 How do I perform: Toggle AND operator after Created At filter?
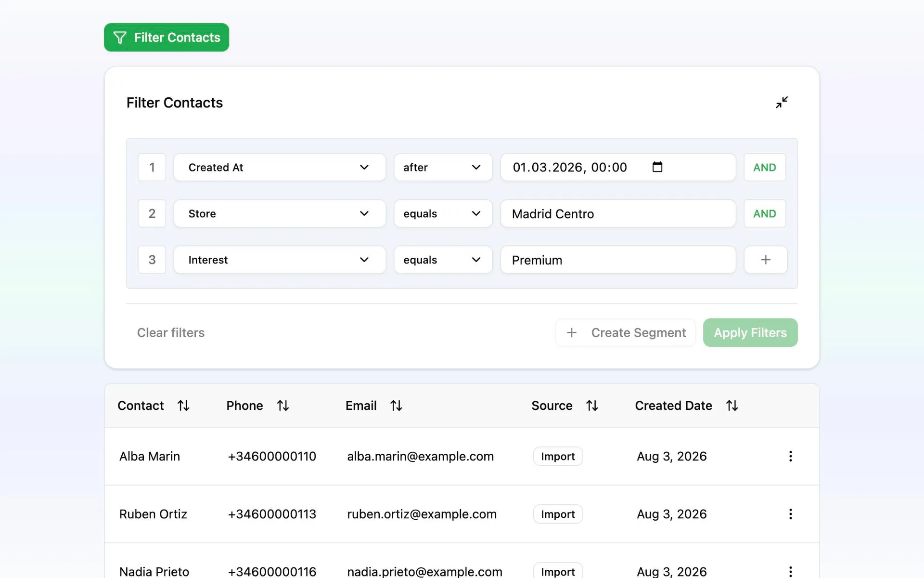[765, 167]
